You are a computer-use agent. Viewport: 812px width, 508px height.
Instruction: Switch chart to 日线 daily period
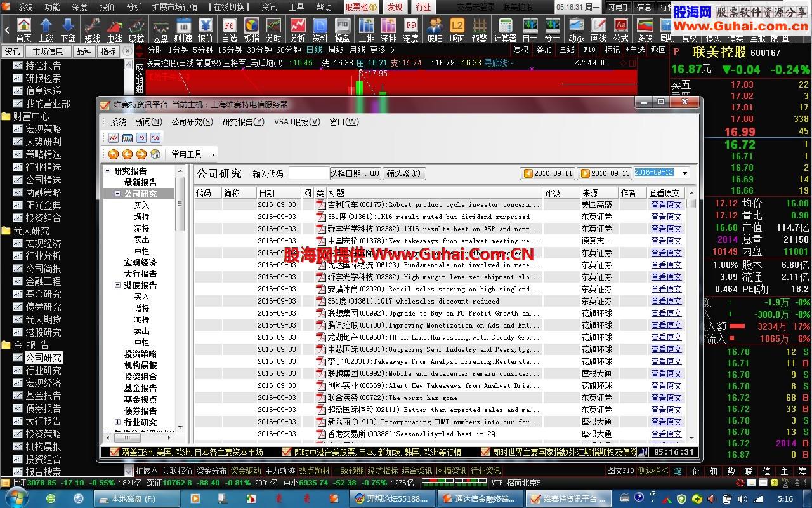314,50
